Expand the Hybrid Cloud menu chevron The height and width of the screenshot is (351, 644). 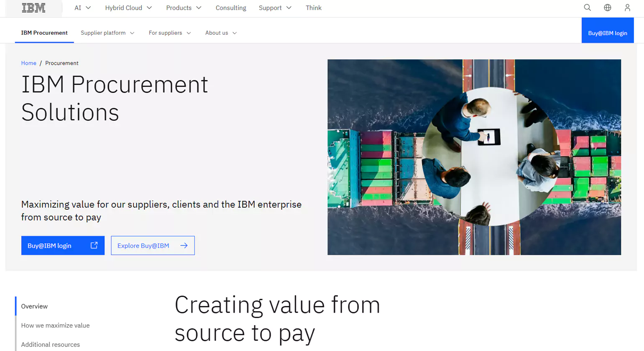tap(149, 8)
